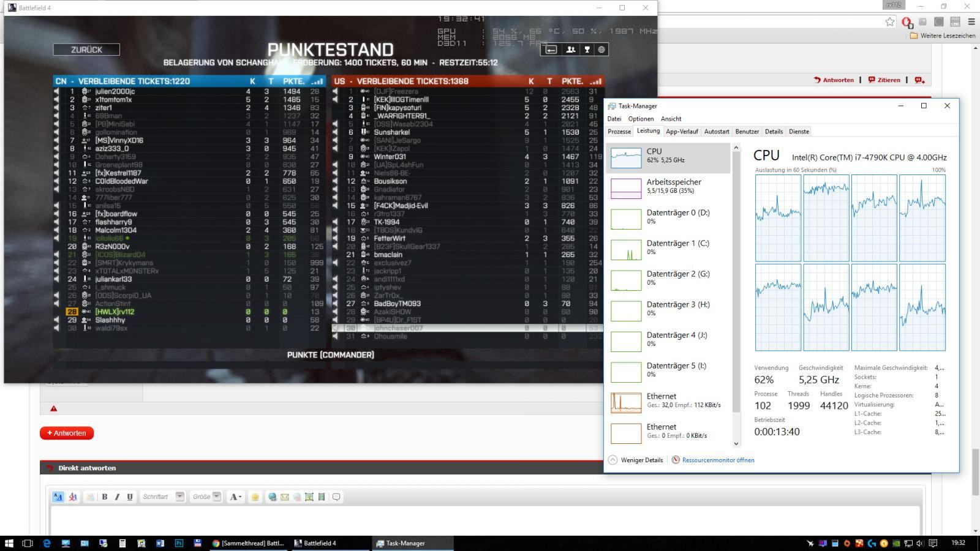Open the volume control in the system tray

(920, 543)
